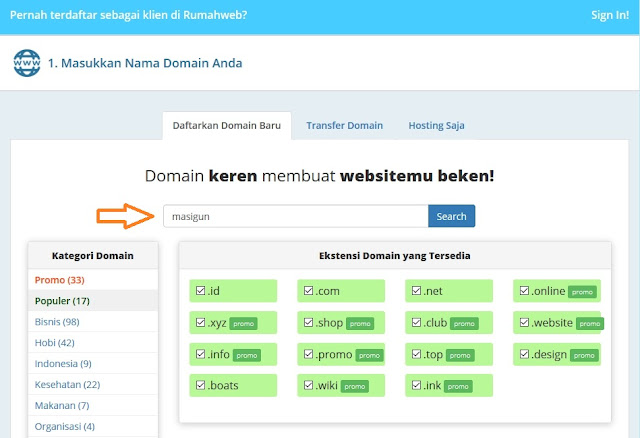Toggle the .info extension checkbox
The image size is (640, 438).
(x=200, y=354)
